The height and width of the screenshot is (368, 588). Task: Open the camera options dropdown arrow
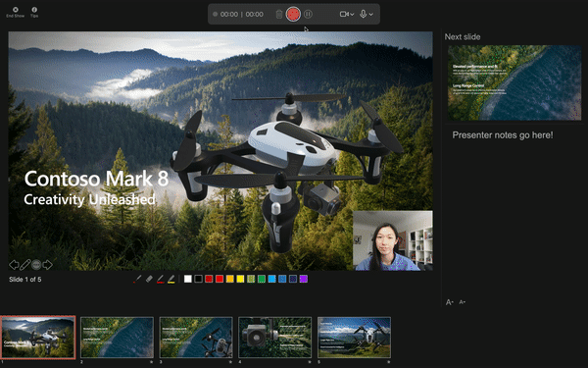[x=352, y=15]
